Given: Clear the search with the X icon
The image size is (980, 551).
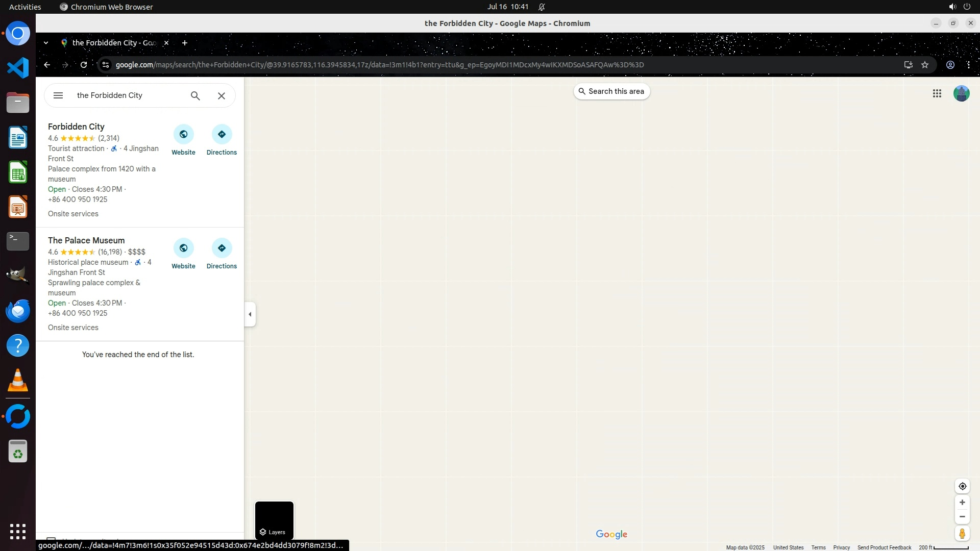Looking at the screenshot, I should 222,96.
